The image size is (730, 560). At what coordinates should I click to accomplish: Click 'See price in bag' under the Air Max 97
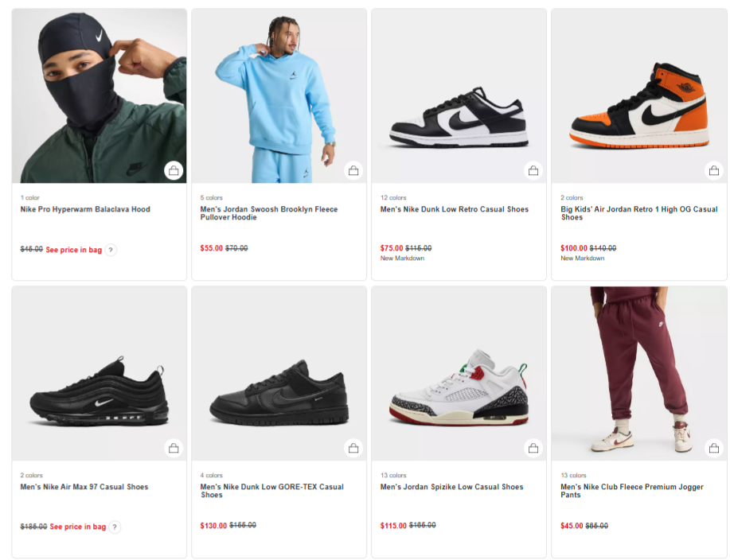click(76, 527)
